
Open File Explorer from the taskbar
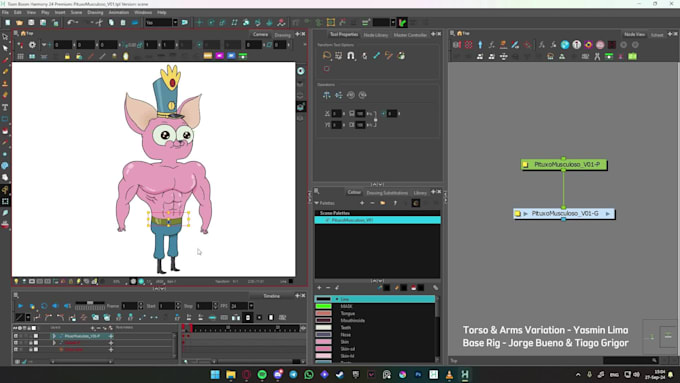[x=231, y=375]
